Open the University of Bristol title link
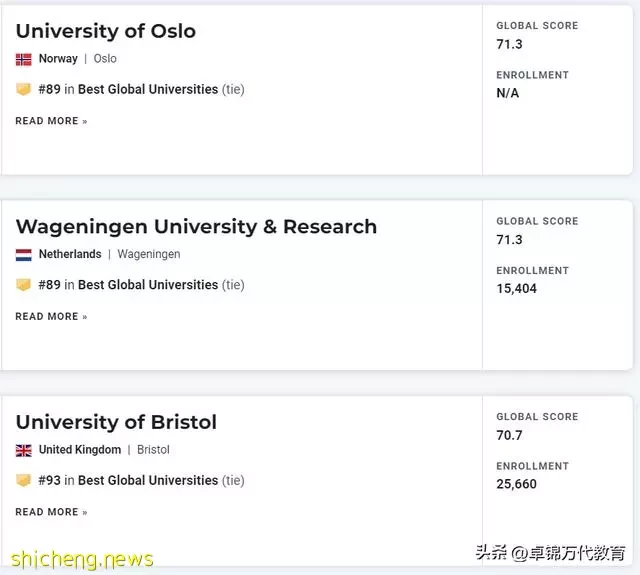Viewport: 640px width, 575px height. pyautogui.click(x=116, y=422)
